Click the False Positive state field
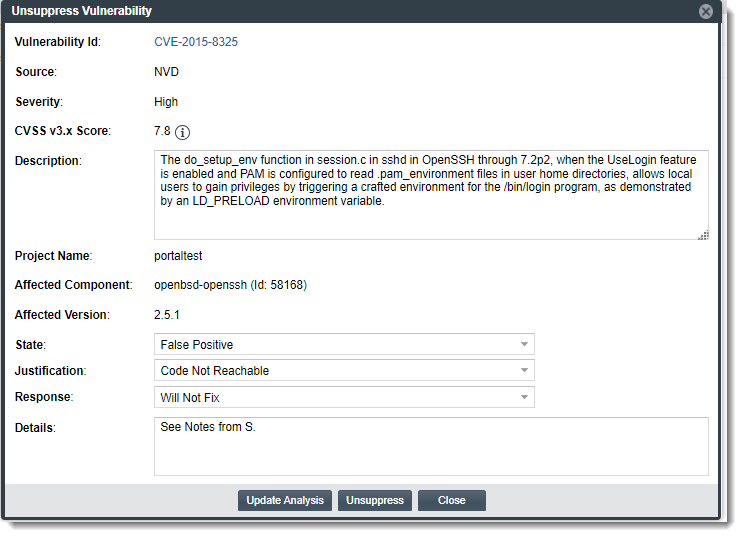The image size is (742, 537). 335,345
